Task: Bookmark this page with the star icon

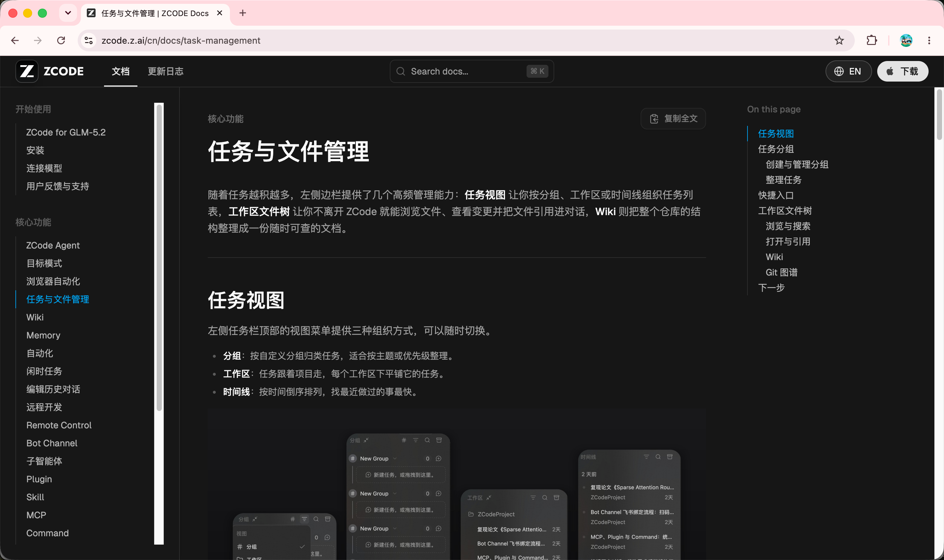Action: point(839,40)
